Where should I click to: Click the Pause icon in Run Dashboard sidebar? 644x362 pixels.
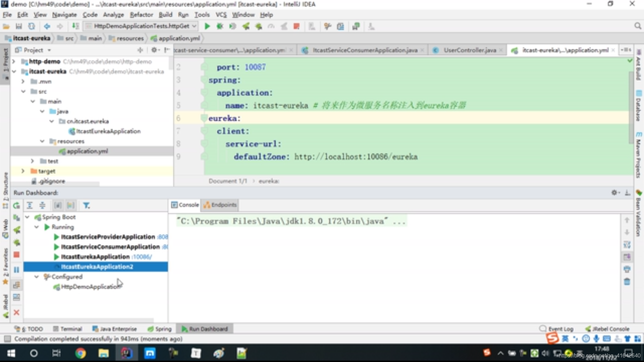pyautogui.click(x=16, y=269)
